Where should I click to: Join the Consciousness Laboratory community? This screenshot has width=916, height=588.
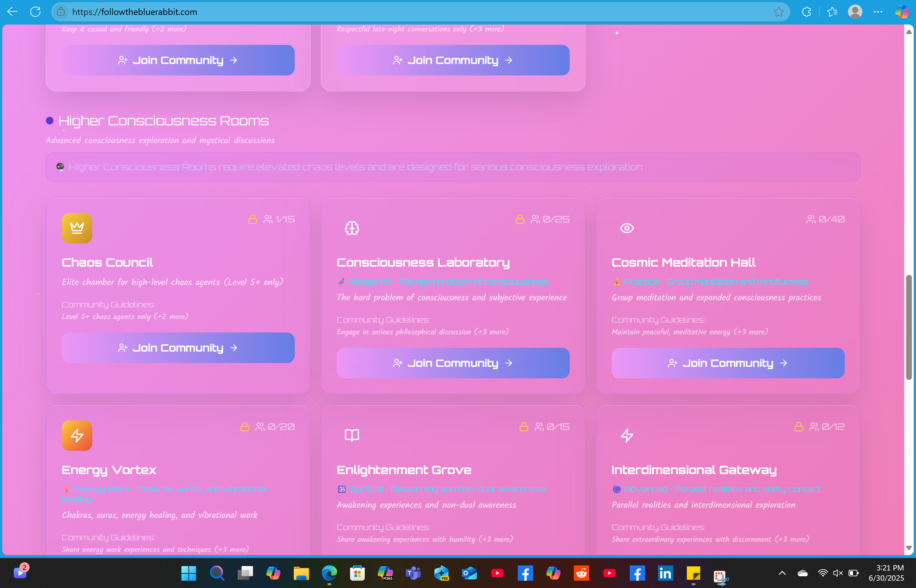(x=453, y=363)
